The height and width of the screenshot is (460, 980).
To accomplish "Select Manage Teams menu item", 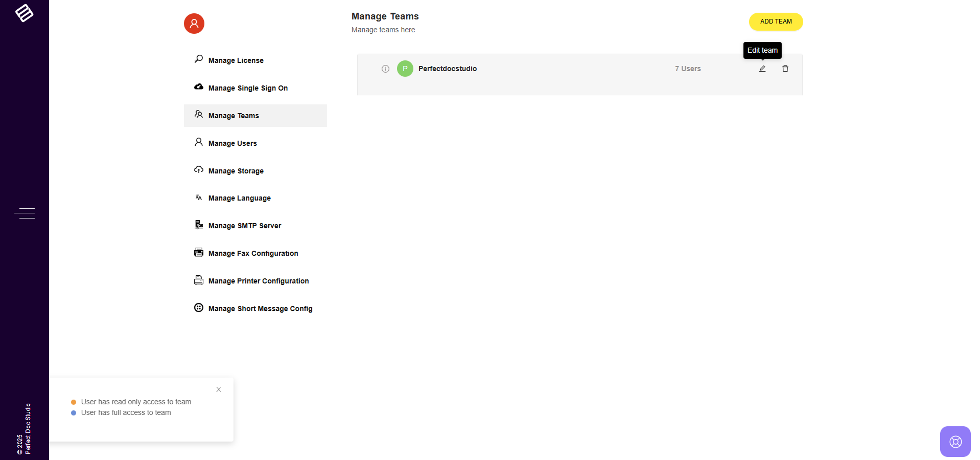I will (234, 115).
